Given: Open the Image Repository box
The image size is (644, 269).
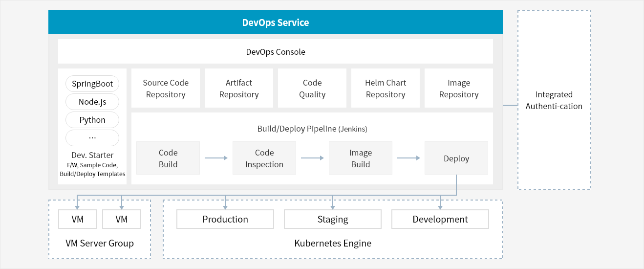Looking at the screenshot, I should pos(459,88).
